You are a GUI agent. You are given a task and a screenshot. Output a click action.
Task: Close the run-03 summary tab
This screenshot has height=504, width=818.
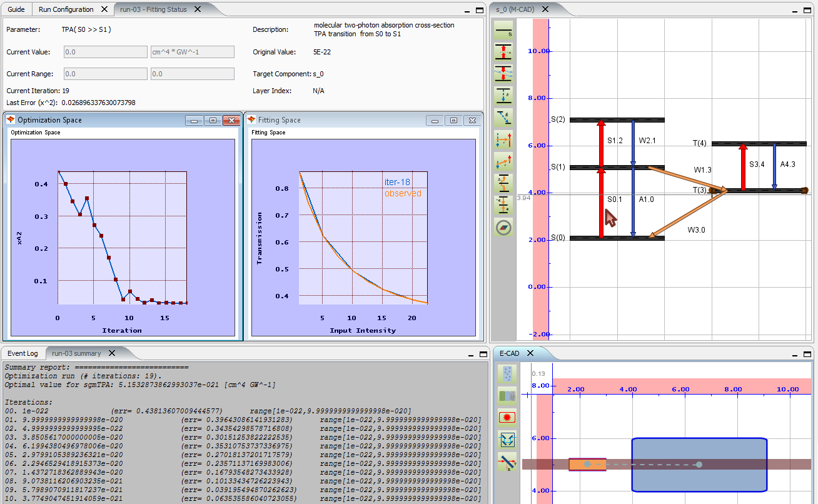coord(111,353)
